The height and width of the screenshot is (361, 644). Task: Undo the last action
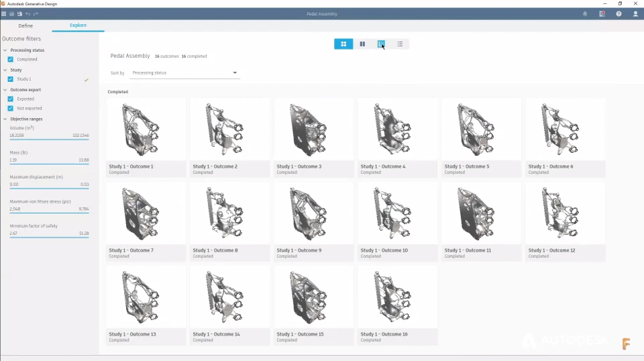pyautogui.click(x=28, y=13)
